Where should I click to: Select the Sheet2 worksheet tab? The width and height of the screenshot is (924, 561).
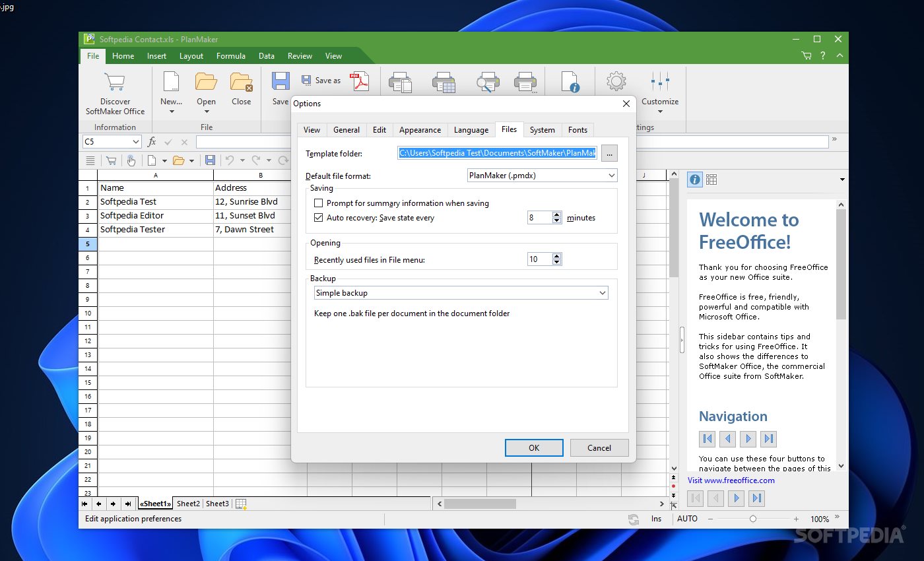(188, 504)
